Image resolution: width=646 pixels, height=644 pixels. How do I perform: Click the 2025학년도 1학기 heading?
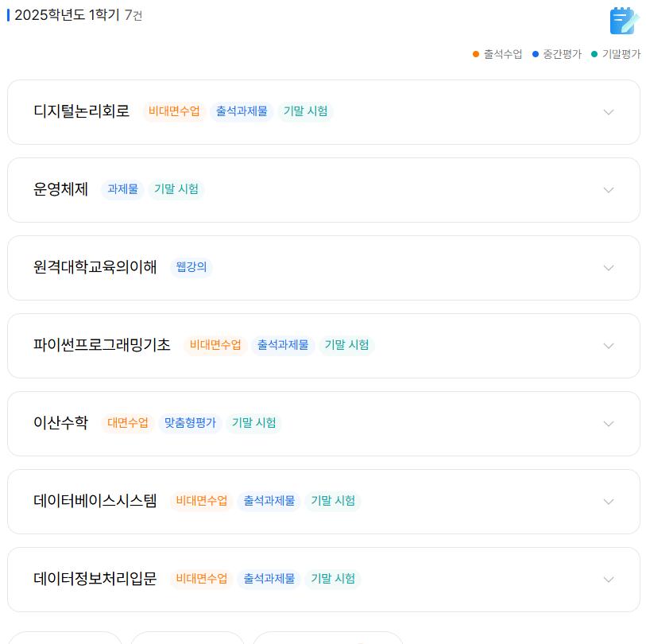click(x=68, y=15)
